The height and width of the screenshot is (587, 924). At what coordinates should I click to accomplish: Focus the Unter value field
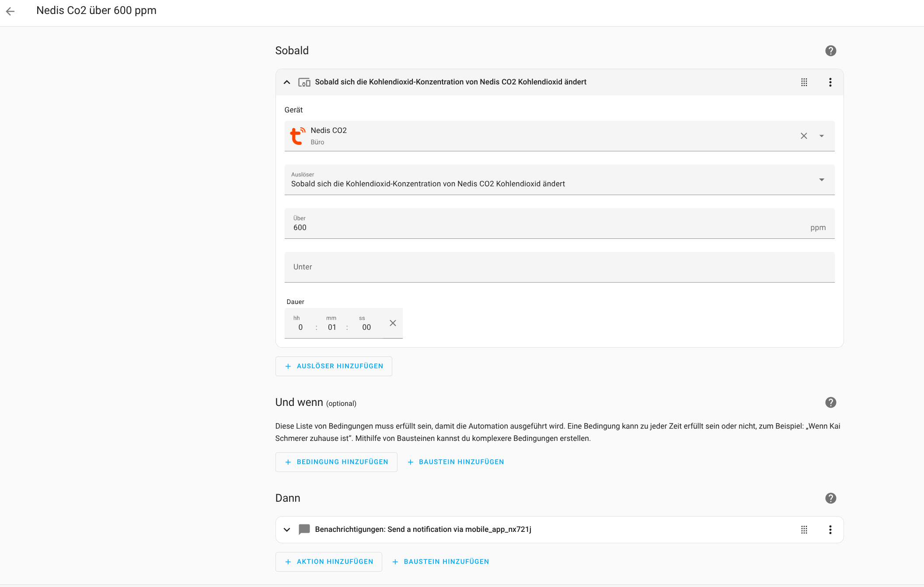[x=559, y=267]
